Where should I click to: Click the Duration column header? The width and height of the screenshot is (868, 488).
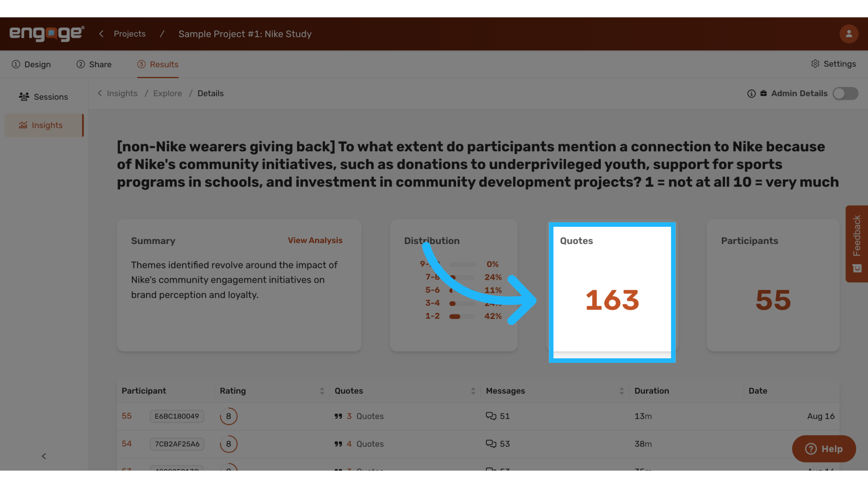click(651, 391)
